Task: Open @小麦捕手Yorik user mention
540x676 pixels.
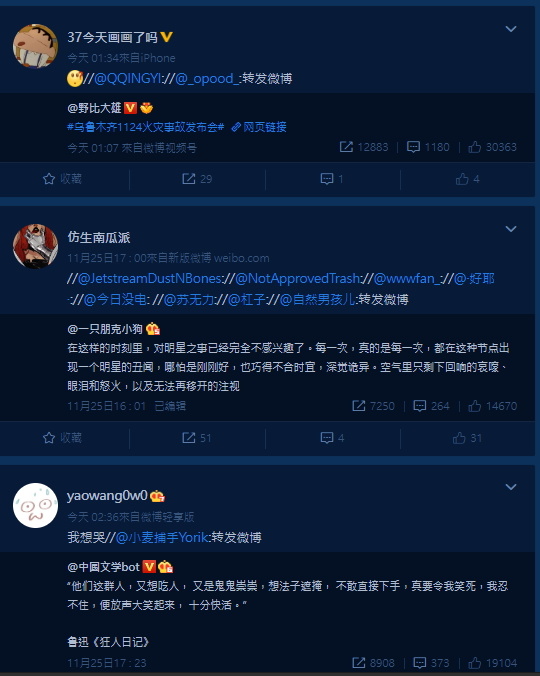Action: click(x=162, y=538)
